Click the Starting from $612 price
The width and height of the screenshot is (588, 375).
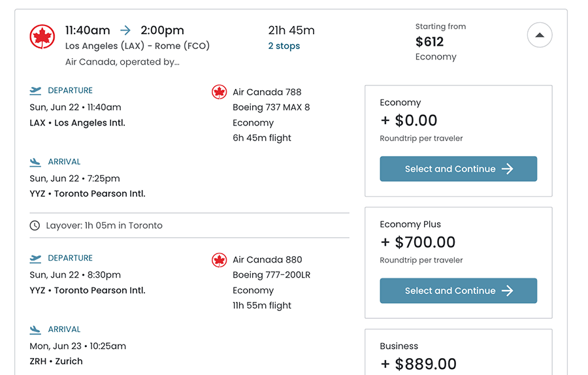[430, 42]
